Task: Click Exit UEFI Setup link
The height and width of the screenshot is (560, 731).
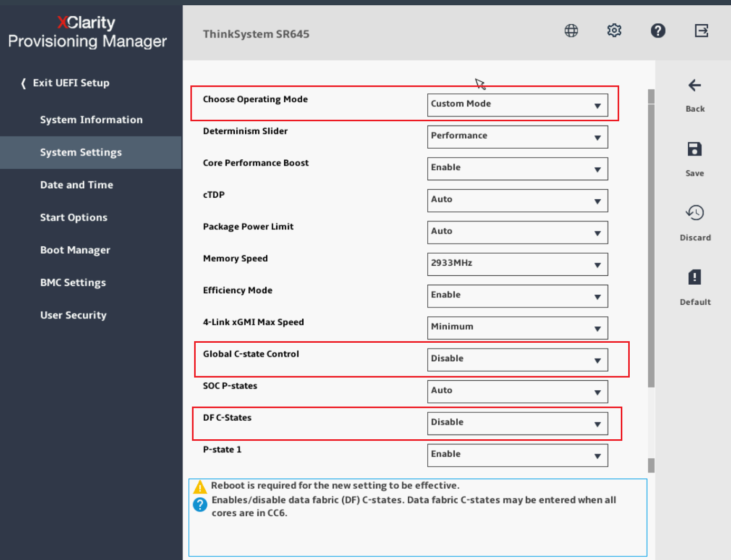Action: tap(71, 83)
